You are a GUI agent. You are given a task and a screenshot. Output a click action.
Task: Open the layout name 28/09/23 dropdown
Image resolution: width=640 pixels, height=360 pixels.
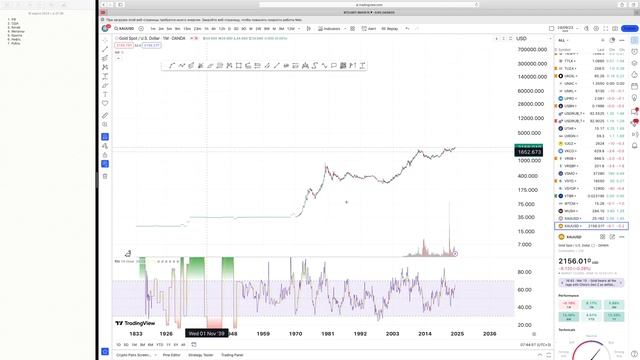coord(568,28)
